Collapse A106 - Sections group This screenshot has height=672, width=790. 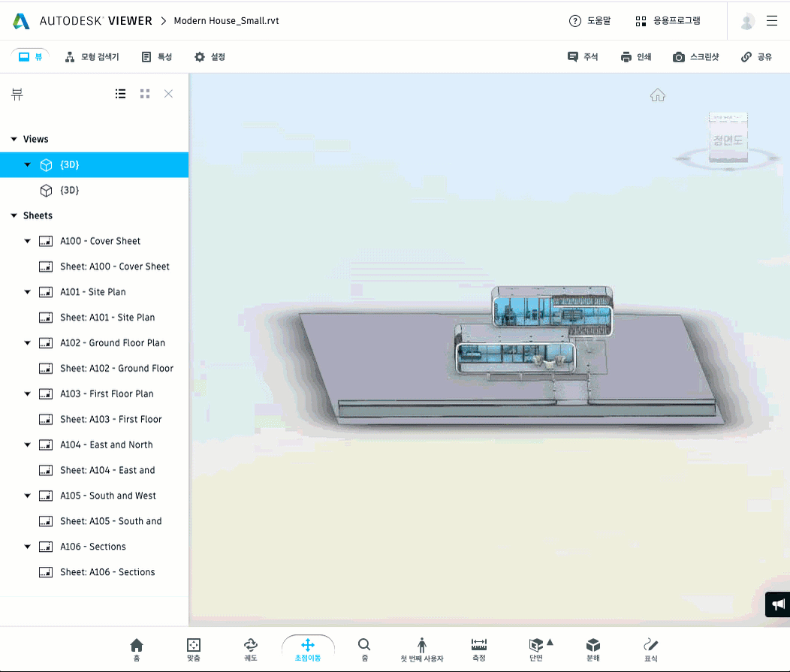click(x=28, y=547)
